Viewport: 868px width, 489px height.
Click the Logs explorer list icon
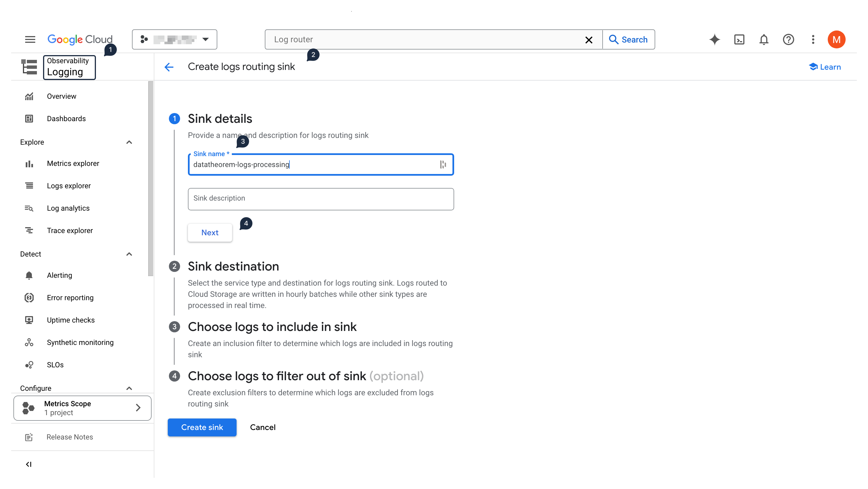29,186
